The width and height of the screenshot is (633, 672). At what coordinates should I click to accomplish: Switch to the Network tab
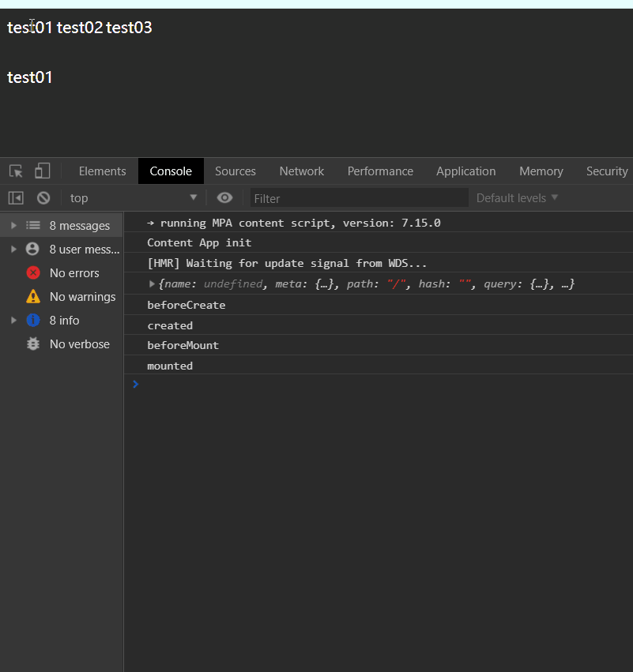302,171
